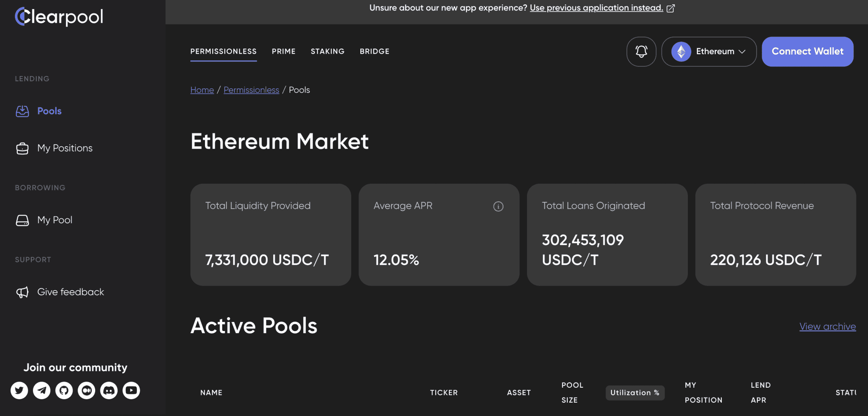Open Pools in the sidebar
The height and width of the screenshot is (416, 868).
point(49,111)
